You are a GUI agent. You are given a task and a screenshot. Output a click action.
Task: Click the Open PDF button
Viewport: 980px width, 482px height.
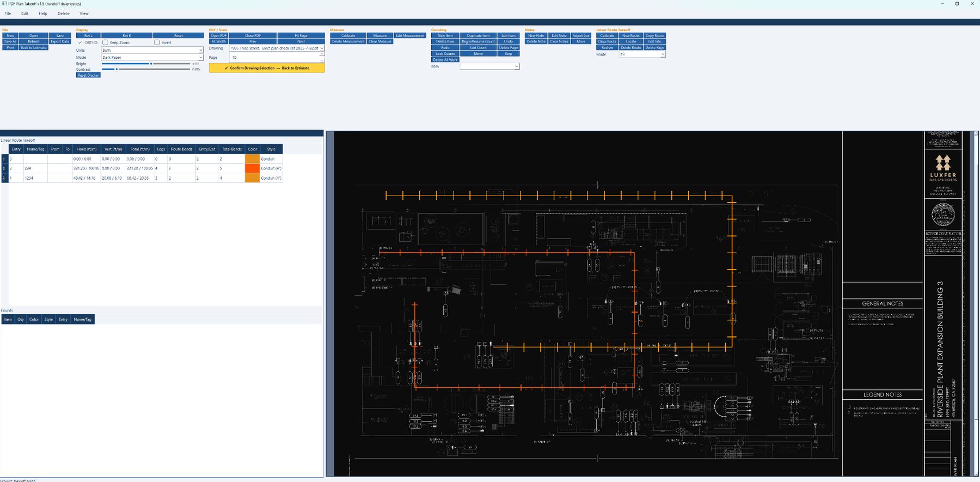tap(219, 35)
